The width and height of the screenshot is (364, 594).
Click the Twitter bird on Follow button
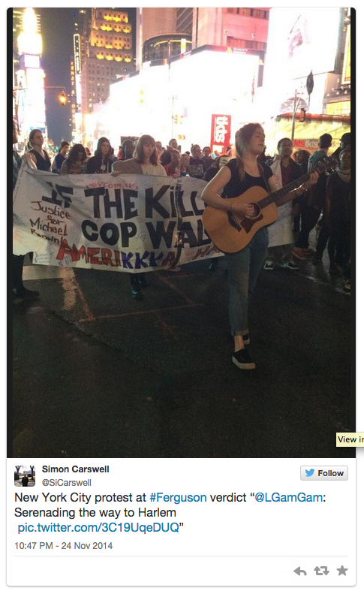[x=310, y=473]
